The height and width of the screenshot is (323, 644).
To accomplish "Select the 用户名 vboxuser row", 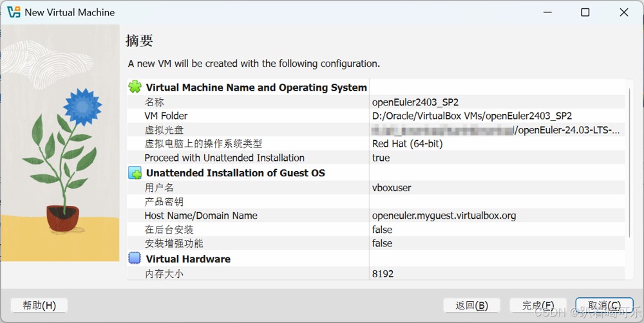I will pyautogui.click(x=374, y=188).
